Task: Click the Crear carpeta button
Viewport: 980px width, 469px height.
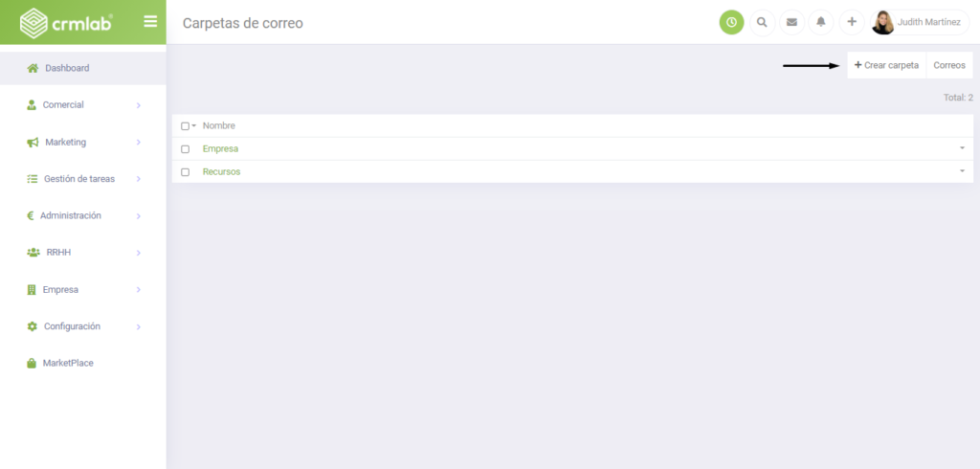Action: pos(886,65)
